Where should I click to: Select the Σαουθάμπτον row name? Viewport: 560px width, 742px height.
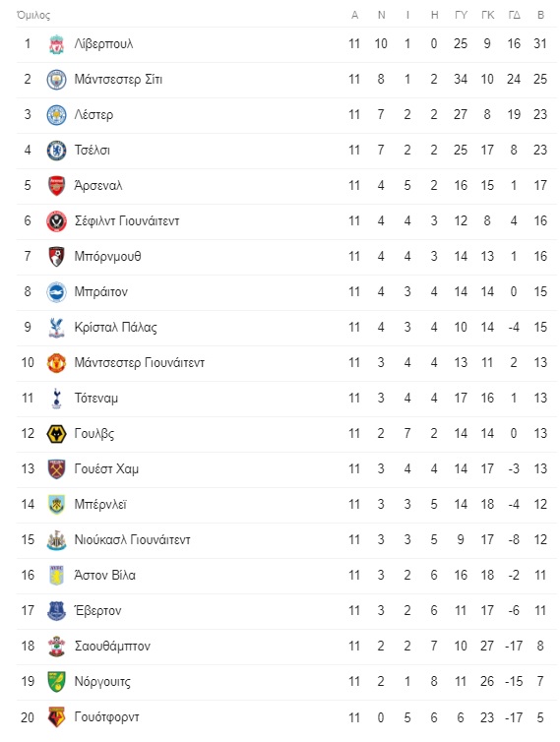112,647
